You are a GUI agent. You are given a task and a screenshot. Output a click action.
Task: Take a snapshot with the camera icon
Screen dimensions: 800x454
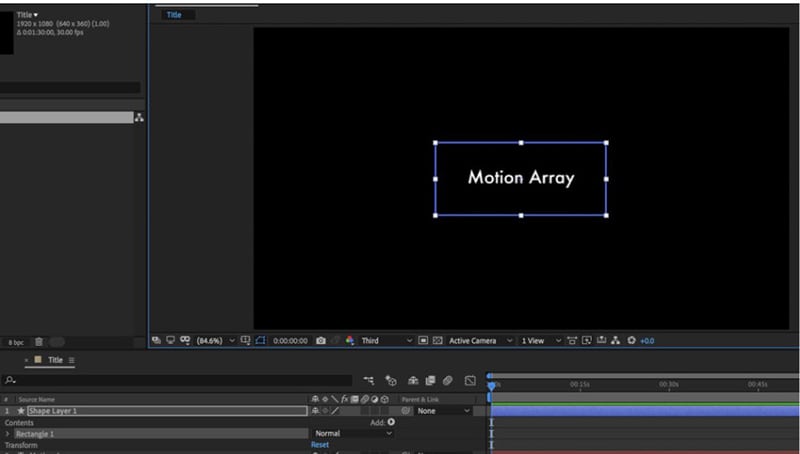point(320,340)
